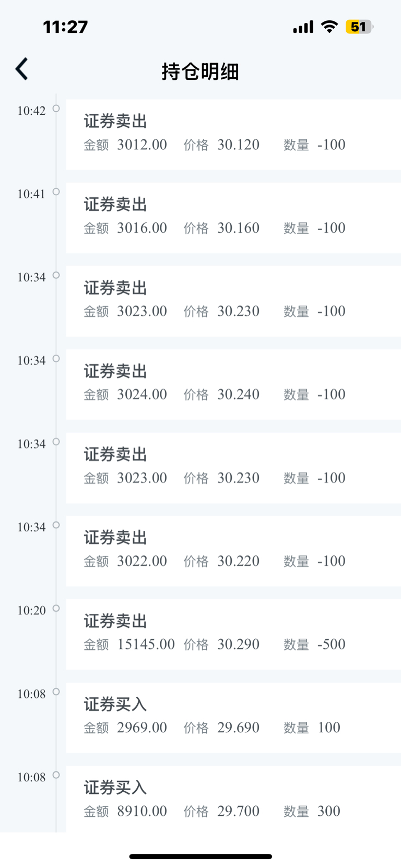This screenshot has width=401, height=868.
Task: Tap the back arrow icon
Action: pos(22,69)
